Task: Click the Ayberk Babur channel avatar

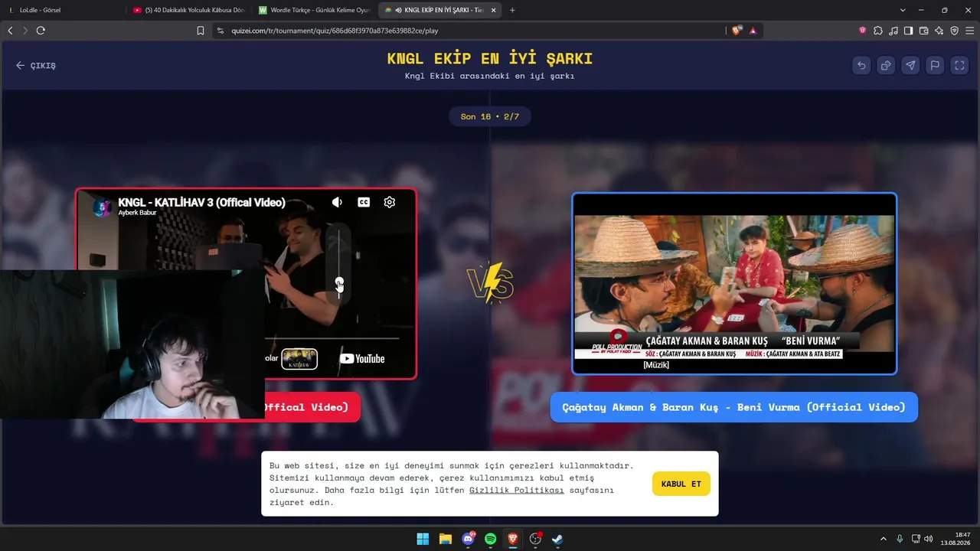Action: (x=103, y=207)
